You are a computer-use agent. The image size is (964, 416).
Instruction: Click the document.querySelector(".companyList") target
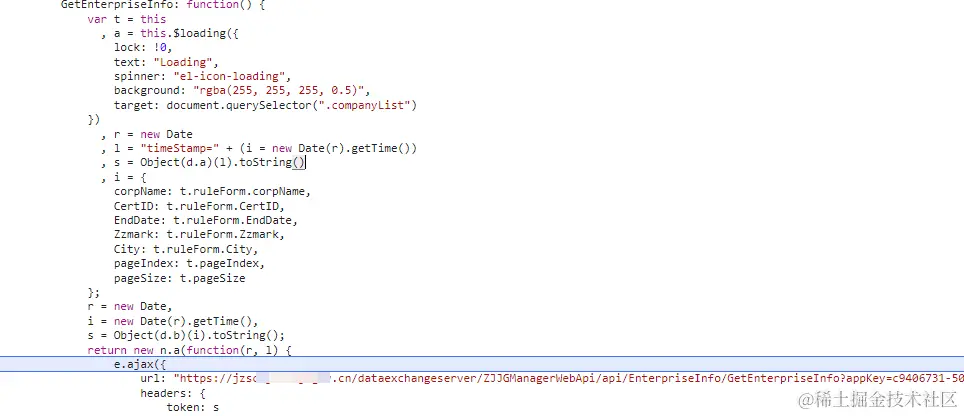[x=291, y=105]
